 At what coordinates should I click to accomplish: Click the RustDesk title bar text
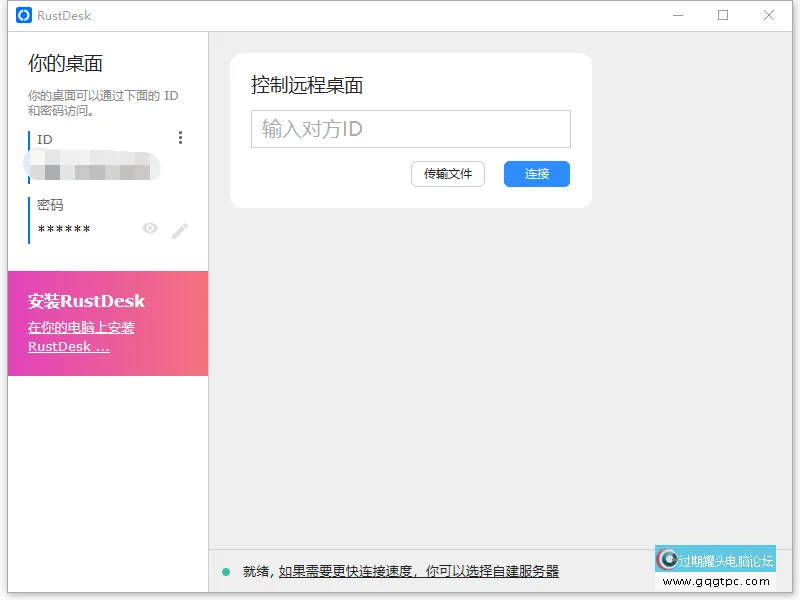(x=62, y=15)
